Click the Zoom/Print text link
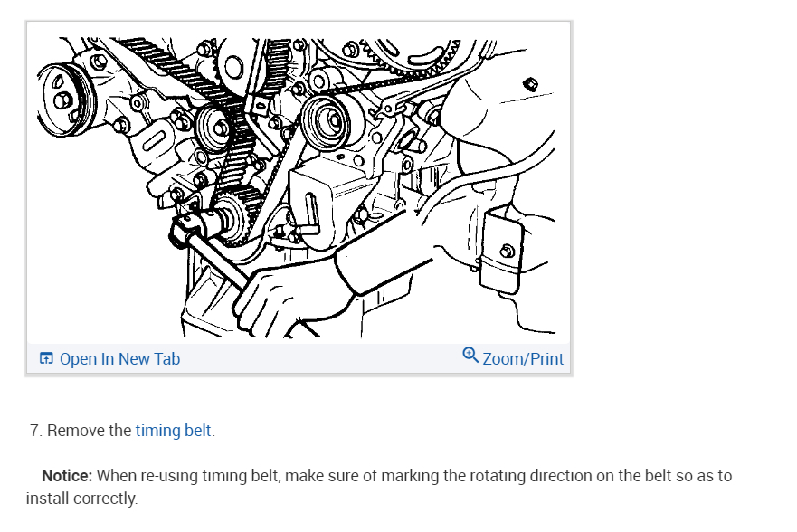The image size is (797, 532). [523, 359]
